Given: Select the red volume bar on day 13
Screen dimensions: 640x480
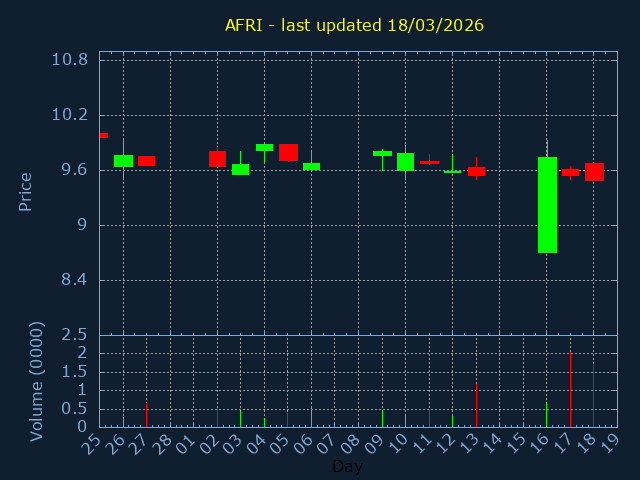Looking at the screenshot, I should point(476,405).
